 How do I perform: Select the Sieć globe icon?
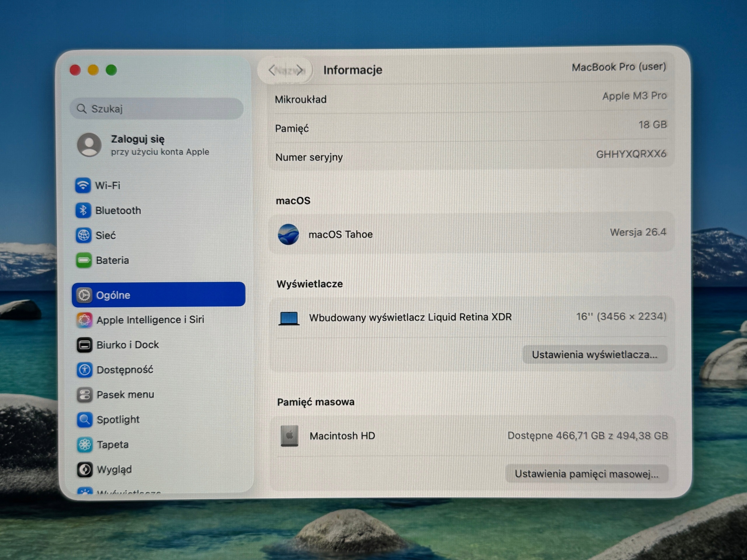point(83,235)
